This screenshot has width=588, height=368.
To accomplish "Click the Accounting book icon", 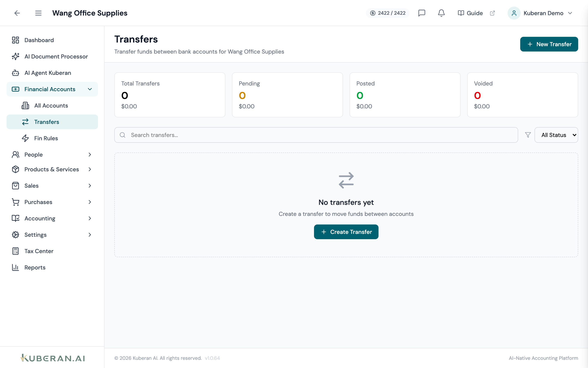I will click(16, 218).
